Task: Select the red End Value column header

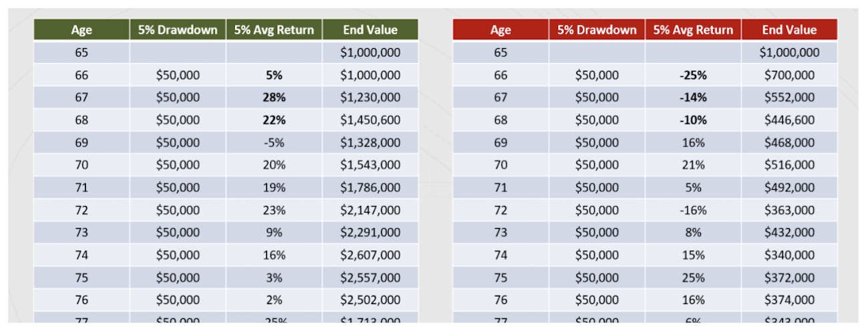Action: (789, 29)
